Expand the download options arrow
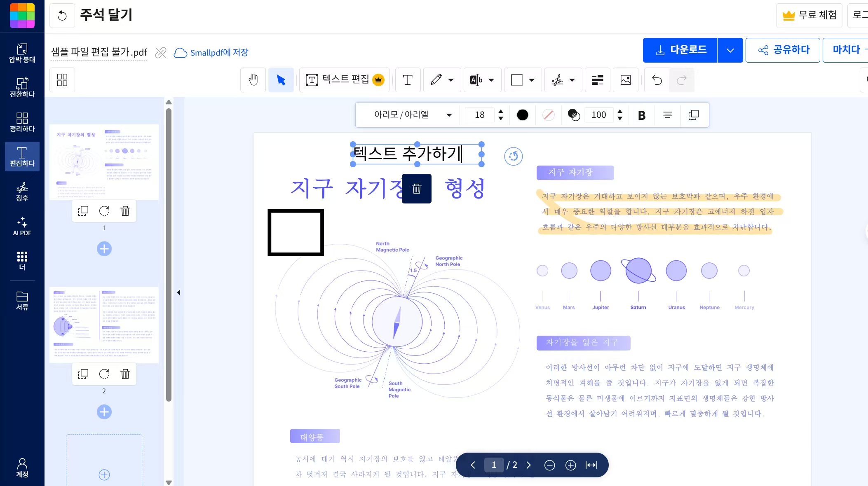Screen dimensions: 868x486 point(730,50)
